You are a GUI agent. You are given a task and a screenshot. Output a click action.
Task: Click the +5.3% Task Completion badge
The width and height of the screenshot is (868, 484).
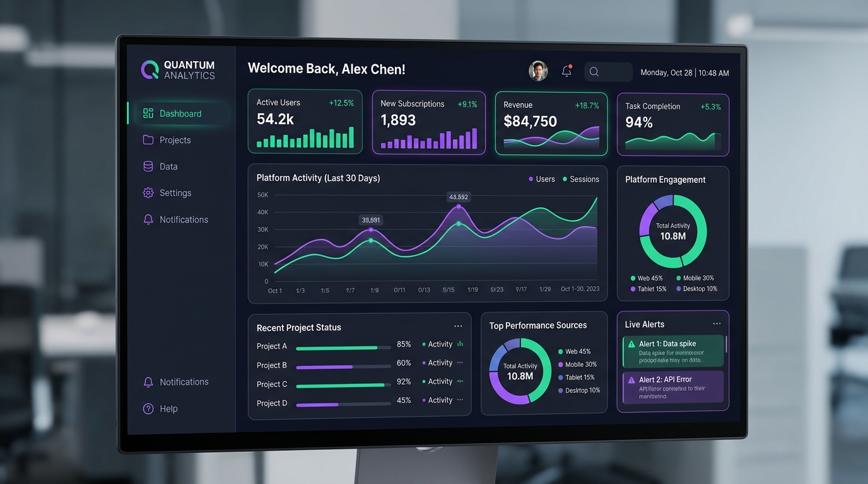coord(710,107)
